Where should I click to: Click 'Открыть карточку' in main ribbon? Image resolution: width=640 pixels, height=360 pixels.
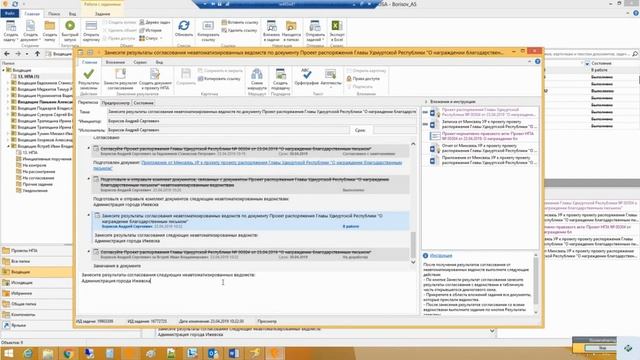(91, 31)
